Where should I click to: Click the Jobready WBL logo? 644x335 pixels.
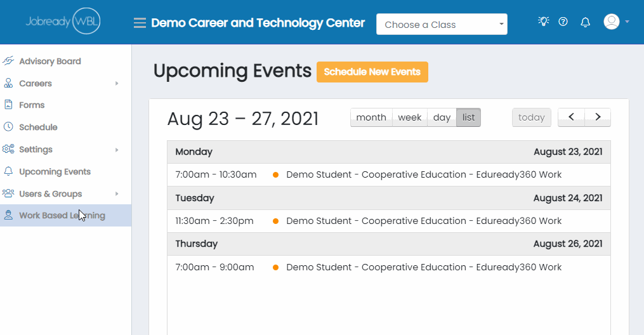point(63,21)
